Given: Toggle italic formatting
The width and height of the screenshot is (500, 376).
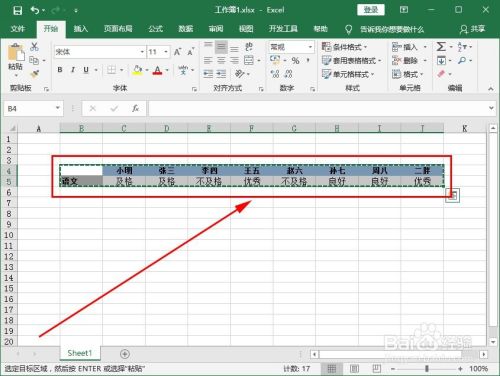Looking at the screenshot, I should tap(73, 70).
